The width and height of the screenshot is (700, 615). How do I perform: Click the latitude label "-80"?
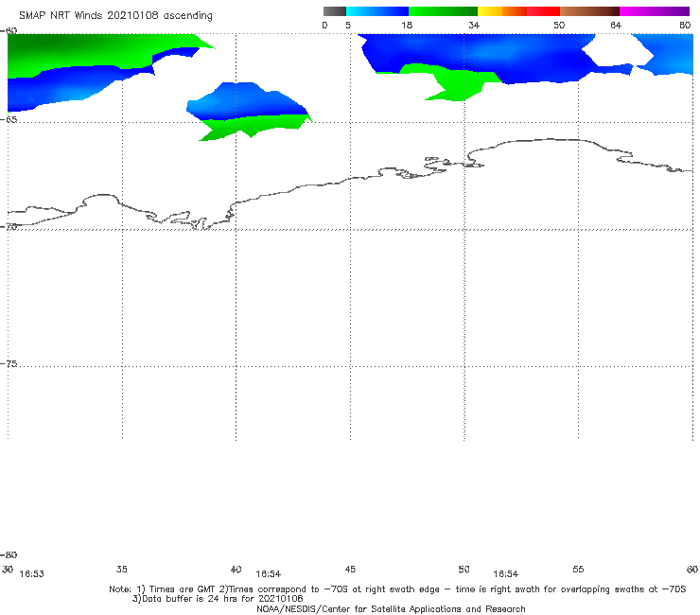click(x=9, y=554)
